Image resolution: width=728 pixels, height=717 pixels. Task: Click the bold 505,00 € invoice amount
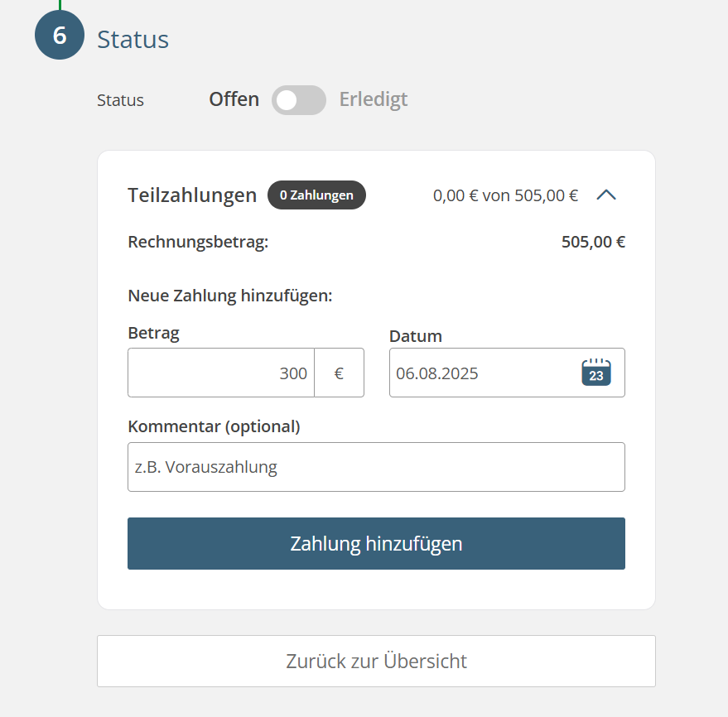(x=593, y=243)
